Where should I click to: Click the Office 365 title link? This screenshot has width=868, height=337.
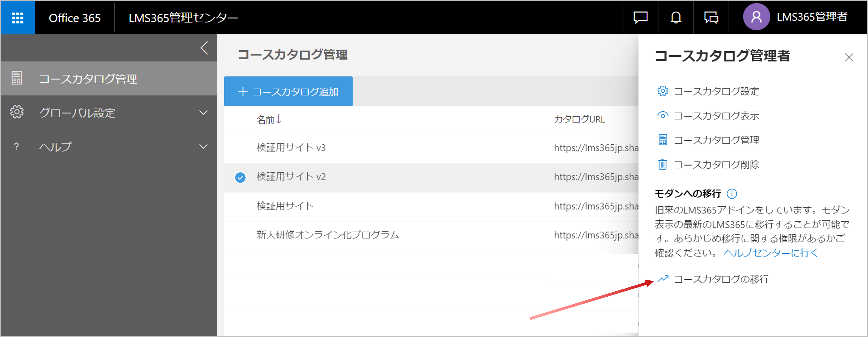[x=75, y=18]
